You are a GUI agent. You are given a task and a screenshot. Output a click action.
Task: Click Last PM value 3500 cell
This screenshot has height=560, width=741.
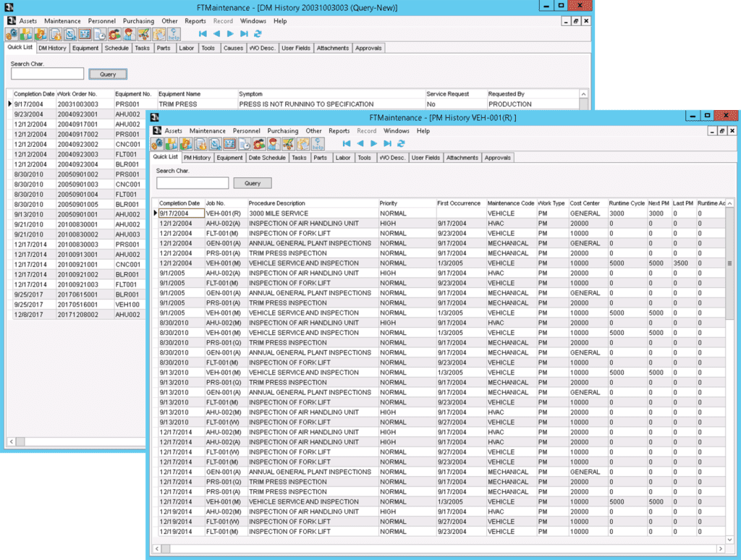(x=683, y=263)
